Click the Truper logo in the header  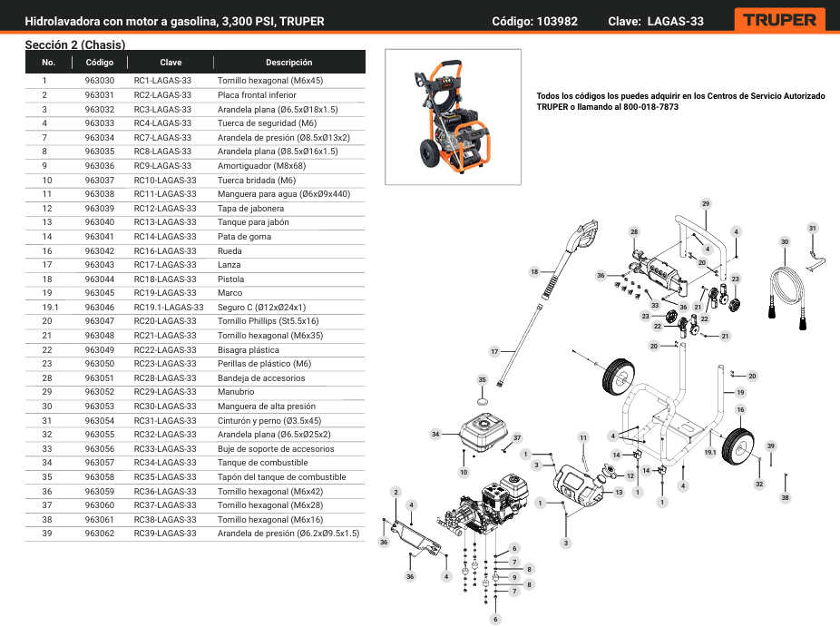point(779,20)
